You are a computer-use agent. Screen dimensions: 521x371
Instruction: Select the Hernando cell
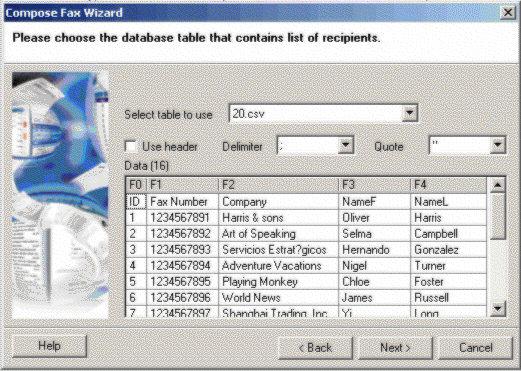374,250
